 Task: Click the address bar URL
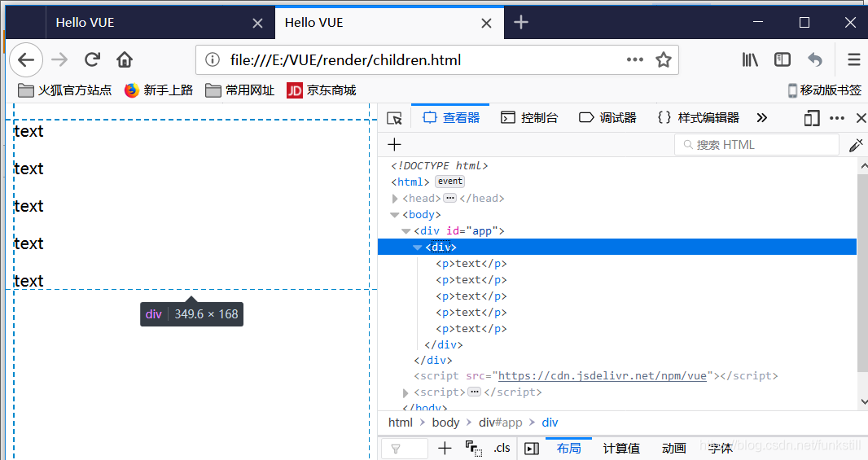[345, 59]
